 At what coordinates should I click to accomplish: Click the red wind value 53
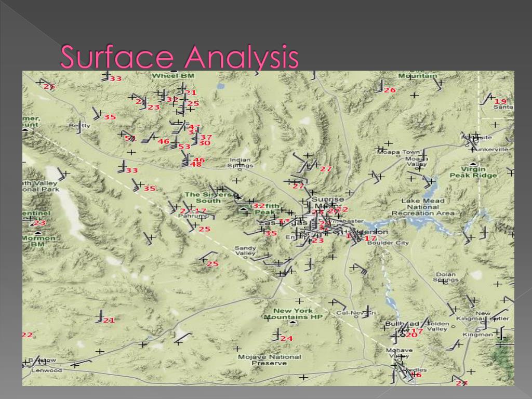coord(184,147)
